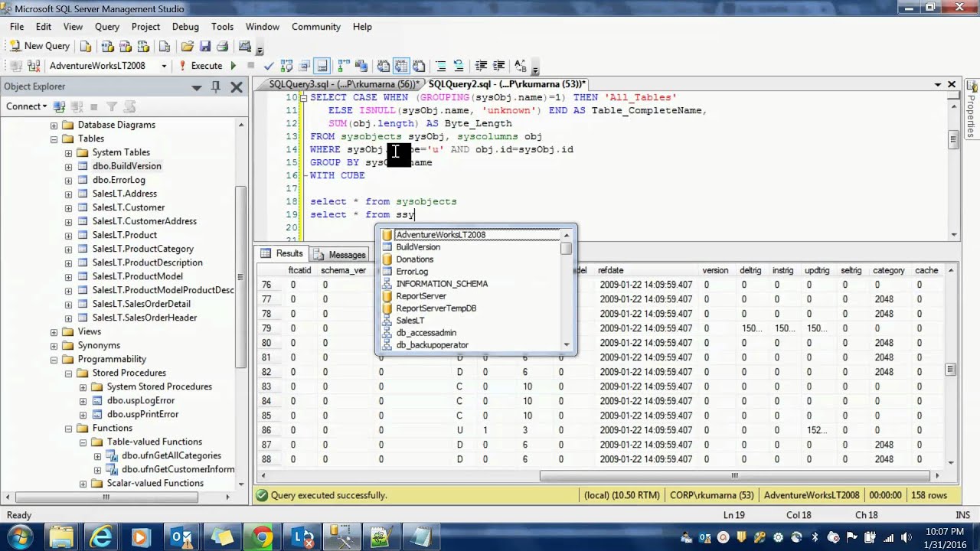This screenshot has height=551, width=980.
Task: Switch to SQLQuery3.sql tab
Action: [x=343, y=84]
